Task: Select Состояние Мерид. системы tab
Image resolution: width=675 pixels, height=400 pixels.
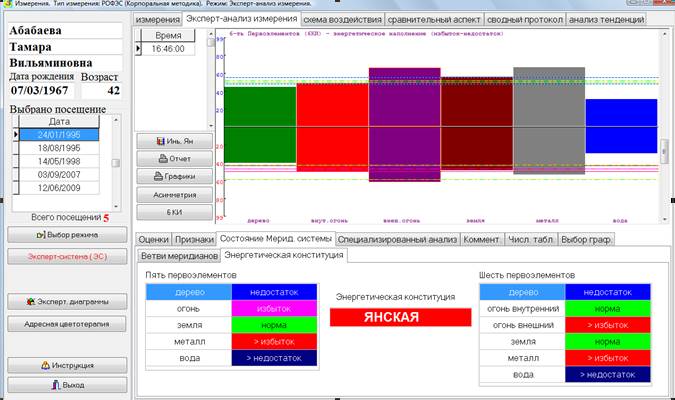Action: pos(276,239)
